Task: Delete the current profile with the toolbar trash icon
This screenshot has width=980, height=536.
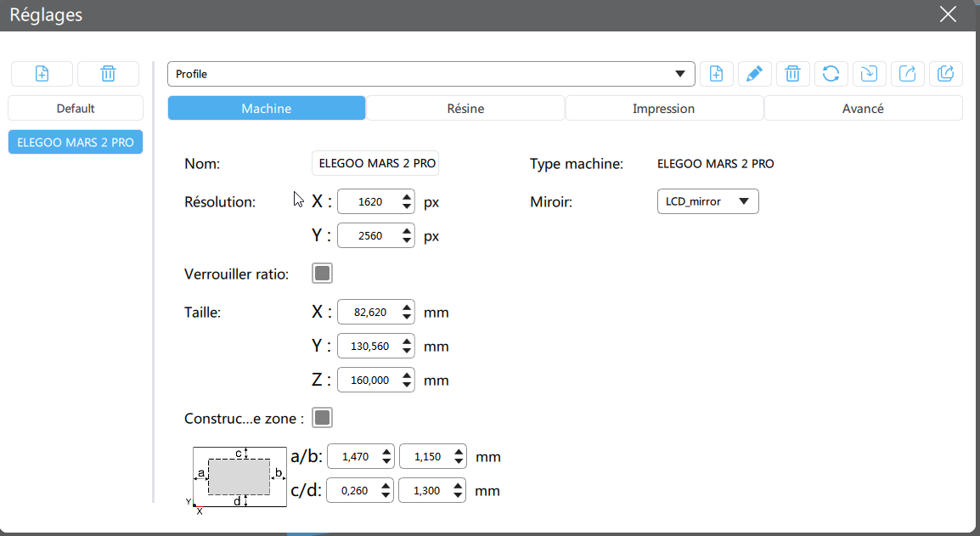Action: click(x=792, y=74)
